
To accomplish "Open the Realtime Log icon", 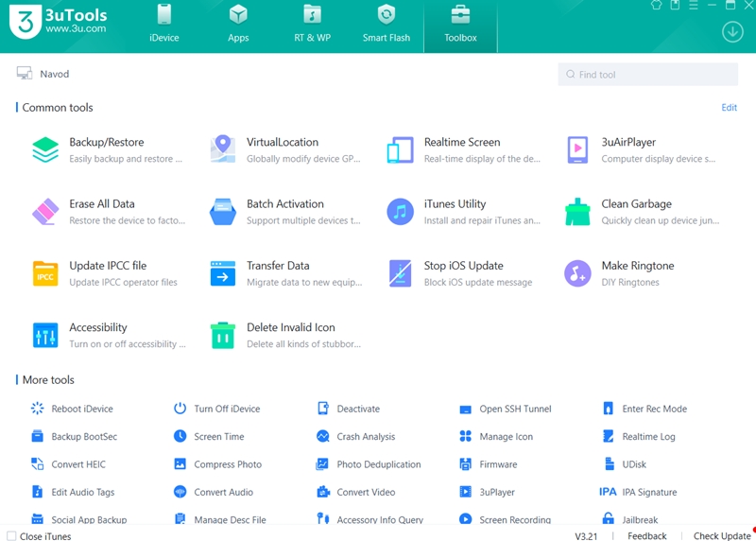I will pyautogui.click(x=608, y=436).
